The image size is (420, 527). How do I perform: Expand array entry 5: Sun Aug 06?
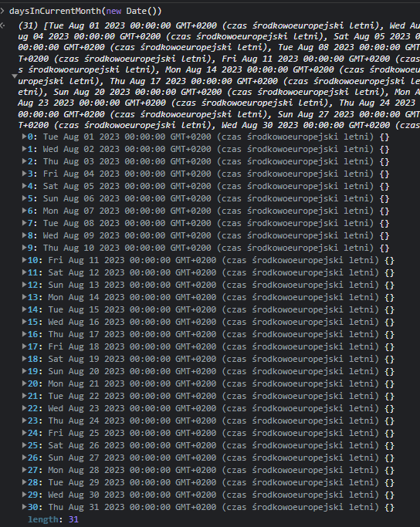[24, 198]
